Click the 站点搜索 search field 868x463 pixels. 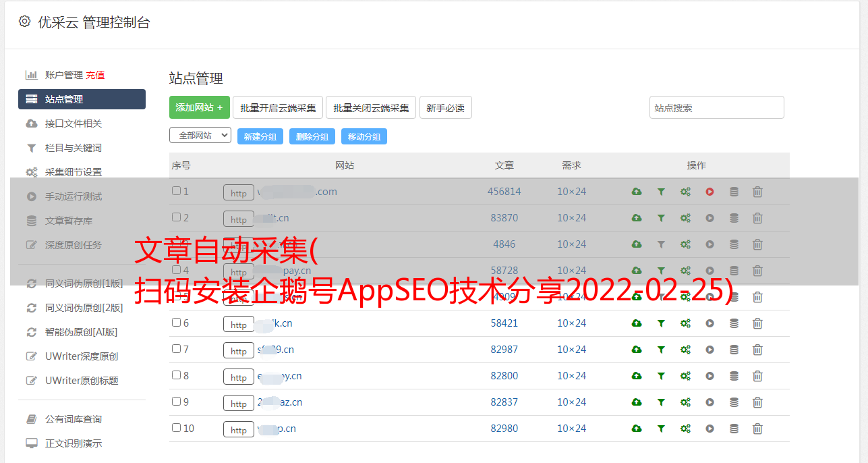pos(716,107)
